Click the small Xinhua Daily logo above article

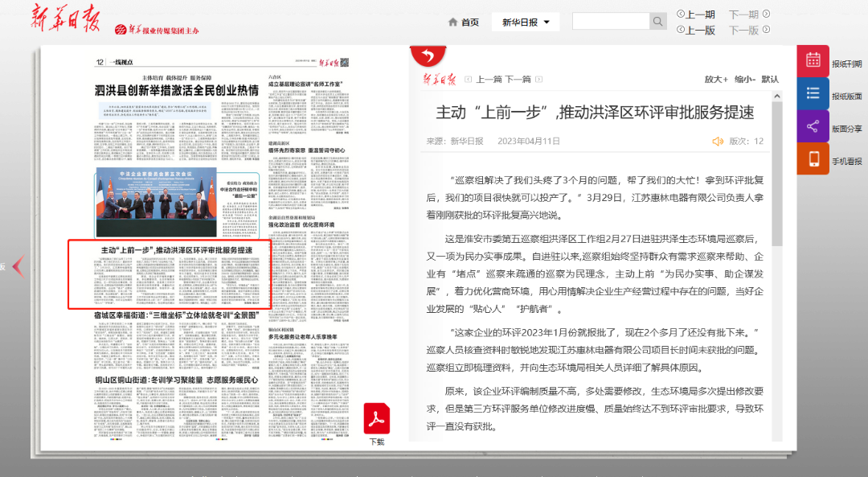click(x=440, y=79)
